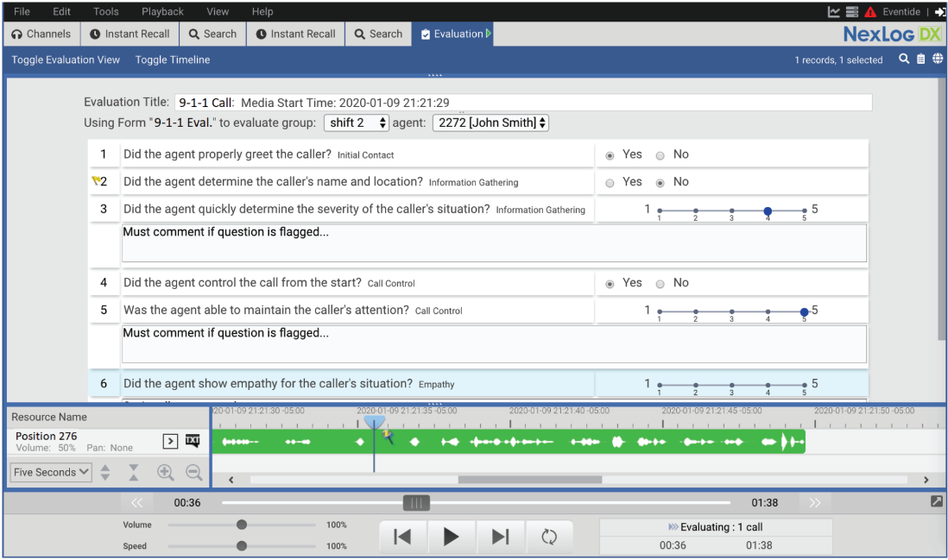The height and width of the screenshot is (560, 948).
Task: Switch to the Channels tab
Action: pyautogui.click(x=41, y=34)
